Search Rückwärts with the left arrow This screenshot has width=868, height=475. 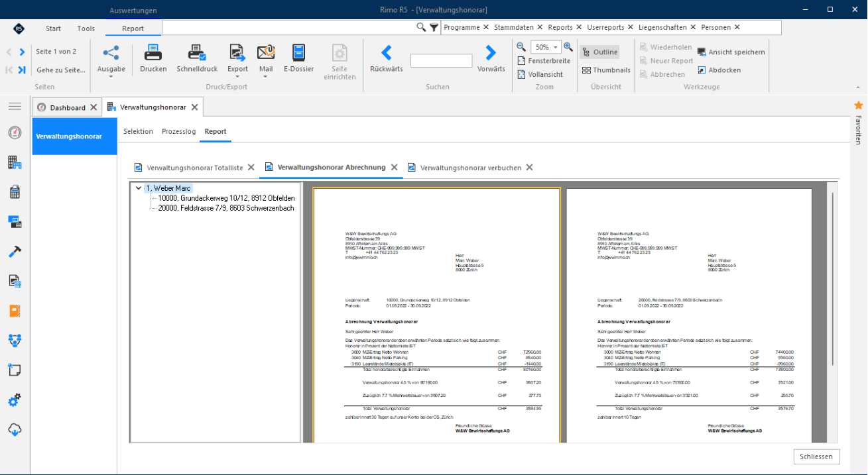tap(386, 58)
